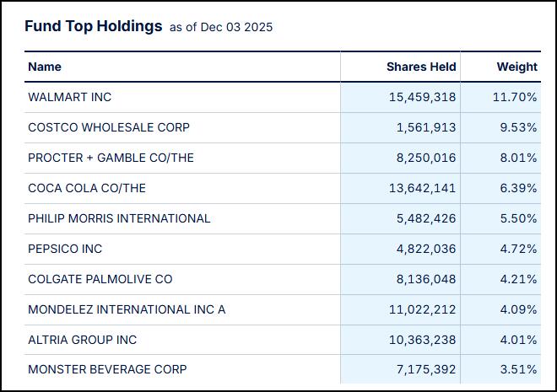
Task: Click the COCA COLA CO/THE name
Action: point(87,188)
